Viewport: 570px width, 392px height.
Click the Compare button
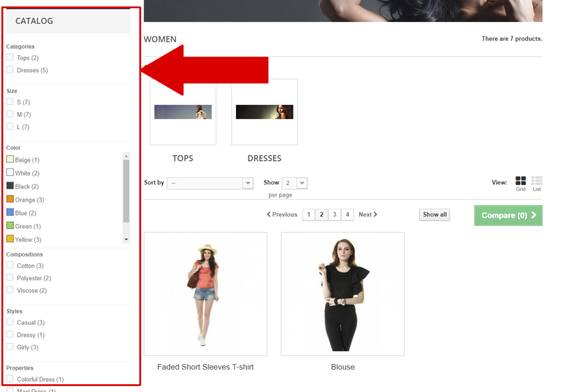(x=507, y=215)
